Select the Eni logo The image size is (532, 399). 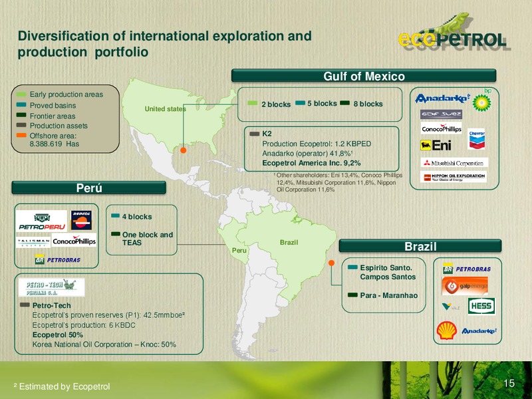[436, 146]
